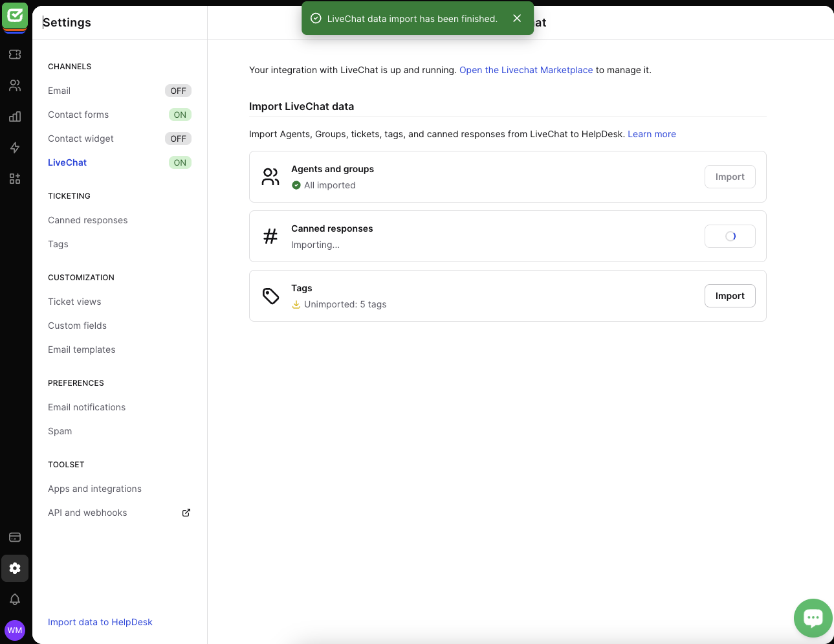Screen dimensions: 834x644
Task: Click the PREFERENCES section header
Action: point(76,383)
